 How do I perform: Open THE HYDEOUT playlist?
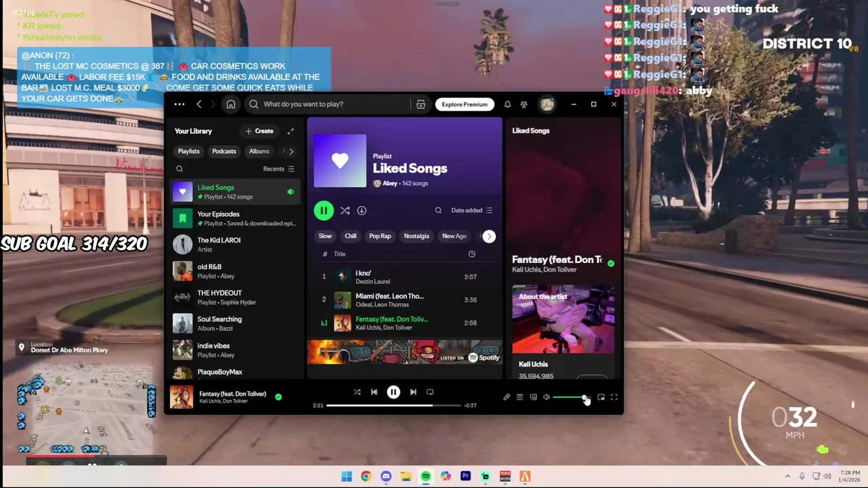(x=235, y=298)
